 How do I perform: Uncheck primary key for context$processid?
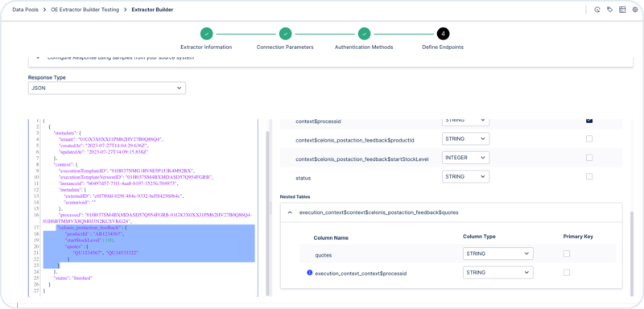point(589,120)
